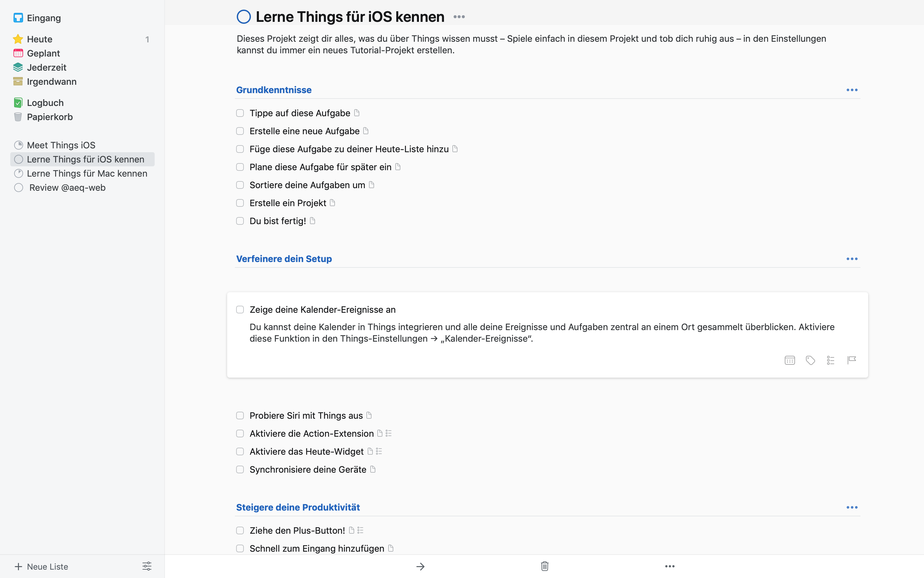Check off Aktiviere die Action-Extension

pos(240,433)
